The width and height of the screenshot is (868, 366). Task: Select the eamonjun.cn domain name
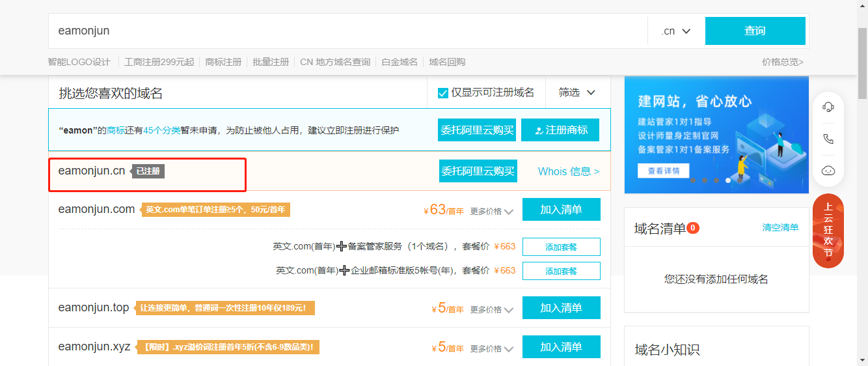point(92,171)
